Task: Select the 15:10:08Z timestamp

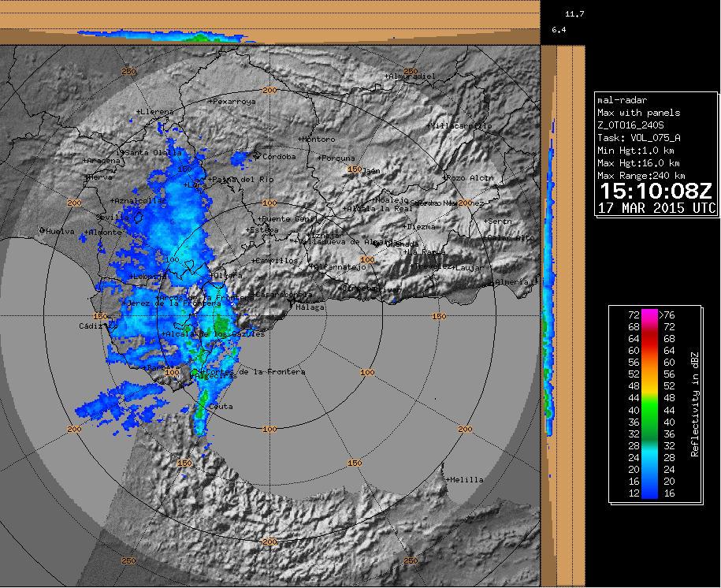Action: point(656,191)
